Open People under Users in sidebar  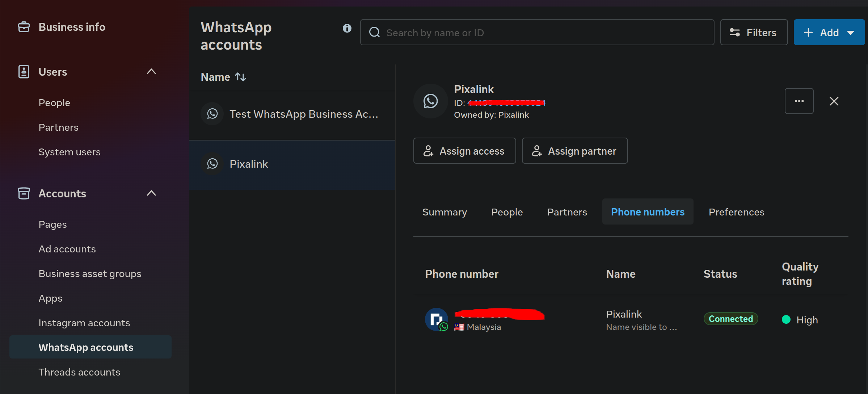[x=54, y=103]
